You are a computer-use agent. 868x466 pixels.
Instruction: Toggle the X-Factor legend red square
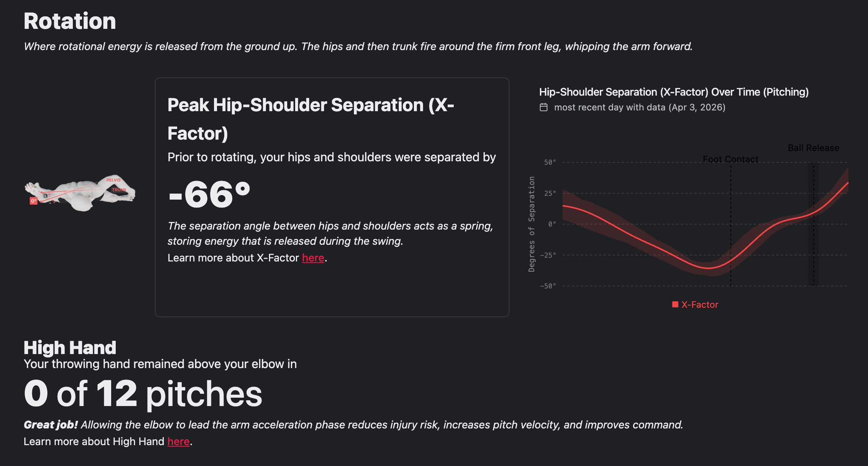[x=675, y=304]
